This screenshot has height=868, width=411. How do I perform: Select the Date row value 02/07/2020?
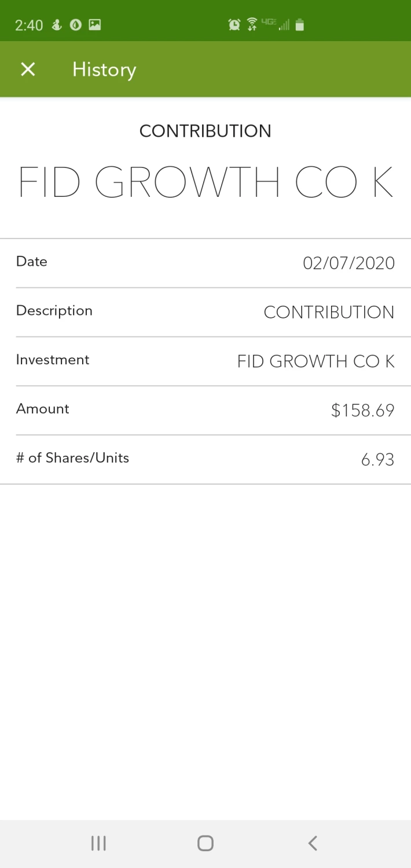pyautogui.click(x=348, y=263)
